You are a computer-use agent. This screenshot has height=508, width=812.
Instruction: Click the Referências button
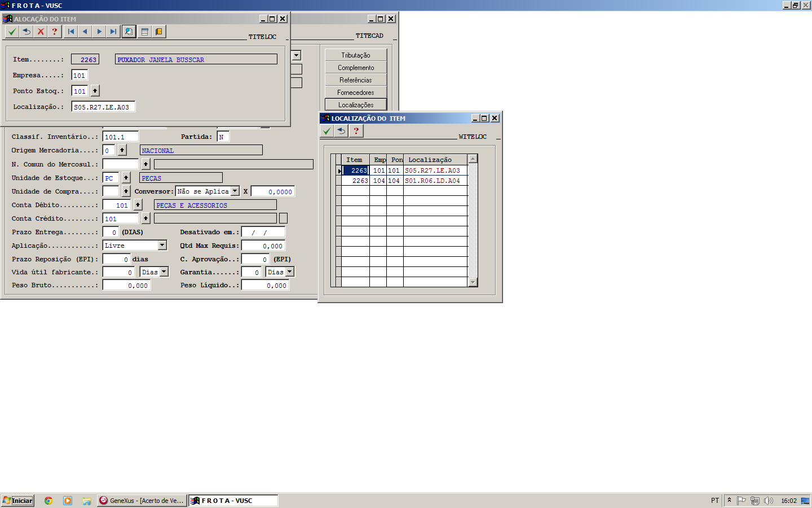click(356, 80)
